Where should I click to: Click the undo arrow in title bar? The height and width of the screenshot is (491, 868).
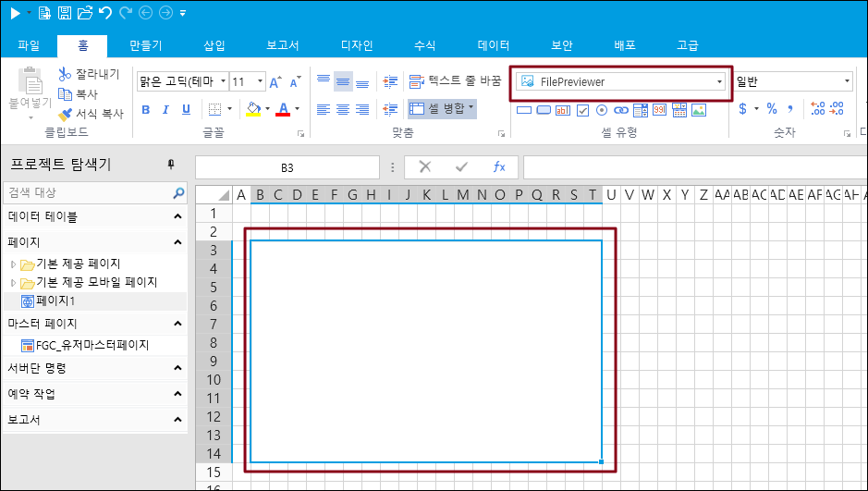tap(104, 13)
